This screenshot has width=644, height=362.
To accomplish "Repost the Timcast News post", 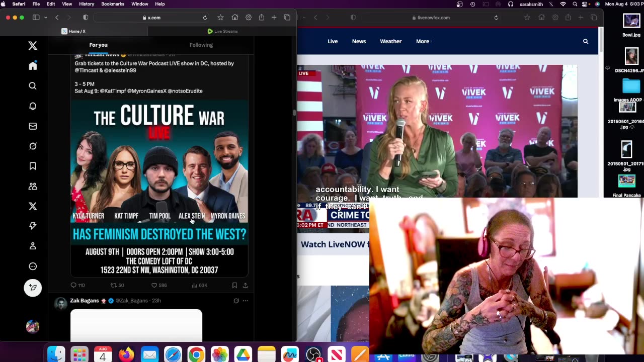I will (x=117, y=285).
